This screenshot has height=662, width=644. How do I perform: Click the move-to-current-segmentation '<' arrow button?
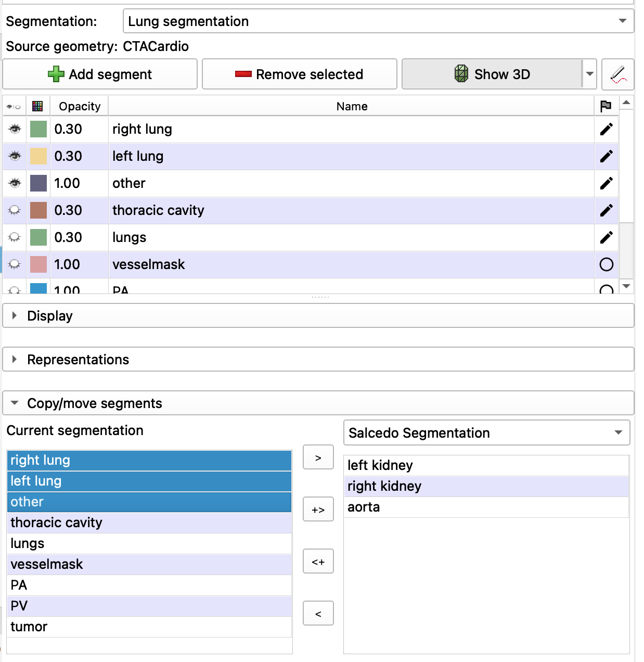(x=318, y=614)
